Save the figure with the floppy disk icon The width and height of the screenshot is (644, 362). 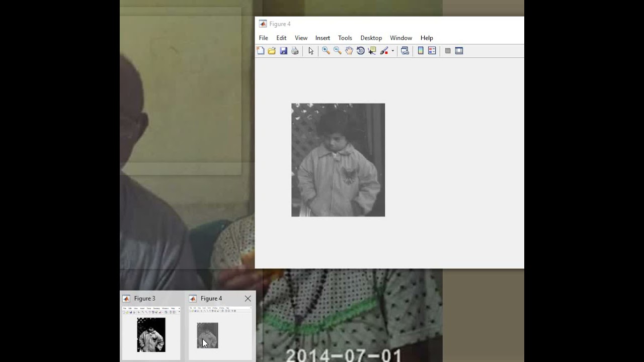coord(283,51)
